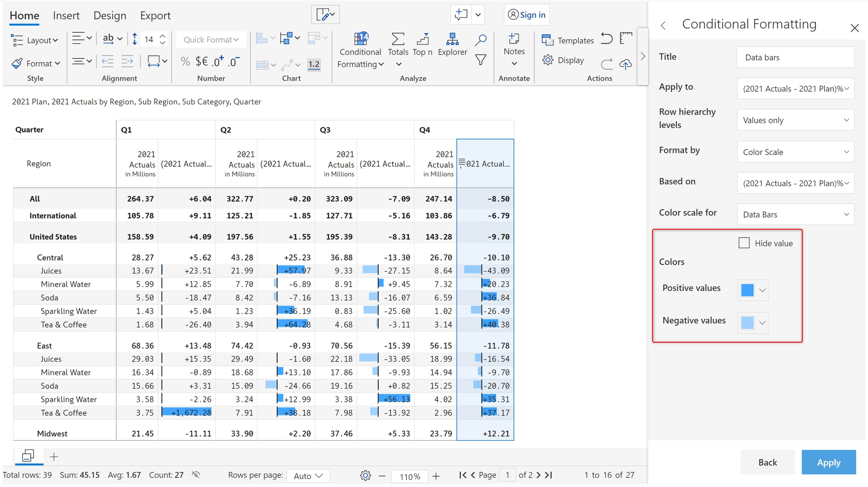The width and height of the screenshot is (868, 487).
Task: Click the Totals sigma icon
Action: pyautogui.click(x=398, y=40)
